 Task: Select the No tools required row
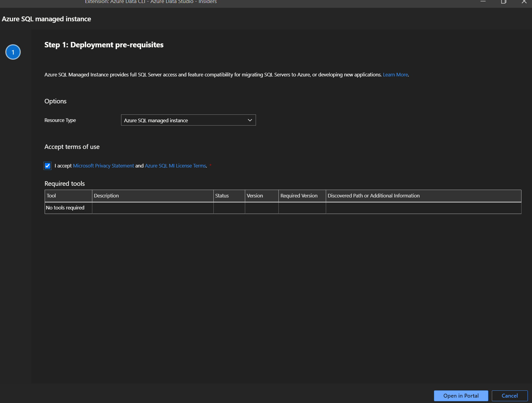(x=65, y=208)
